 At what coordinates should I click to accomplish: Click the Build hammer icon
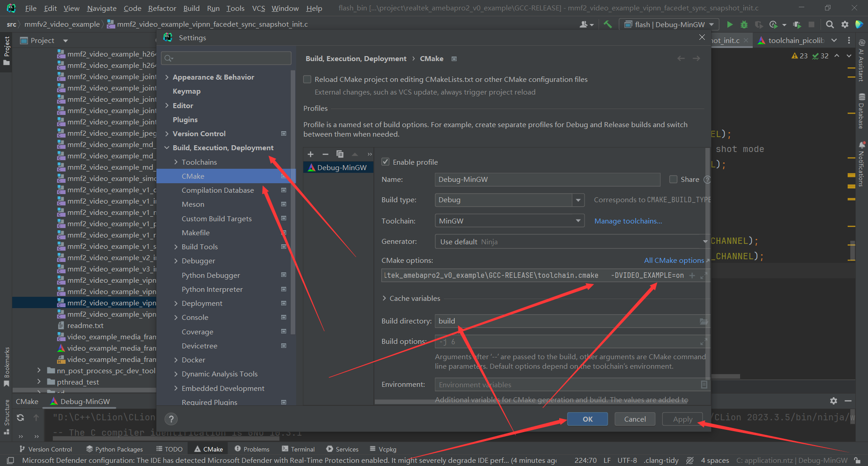pos(608,24)
